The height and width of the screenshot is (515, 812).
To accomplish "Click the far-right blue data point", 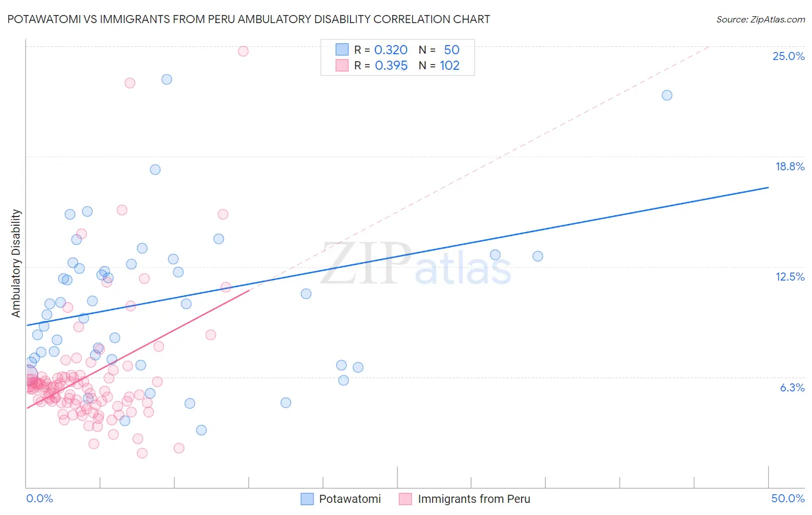I will click(667, 95).
